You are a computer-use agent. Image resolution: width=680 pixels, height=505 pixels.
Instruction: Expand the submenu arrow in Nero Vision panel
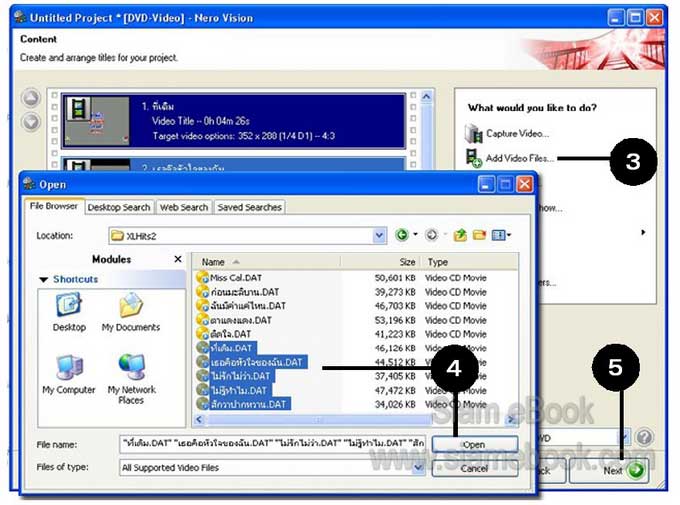pos(643,232)
